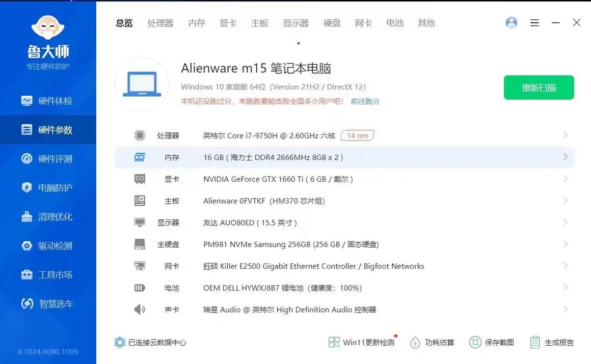This screenshot has width=591, height=364.
Task: Switch to the top 显示器 tab
Action: tap(296, 23)
